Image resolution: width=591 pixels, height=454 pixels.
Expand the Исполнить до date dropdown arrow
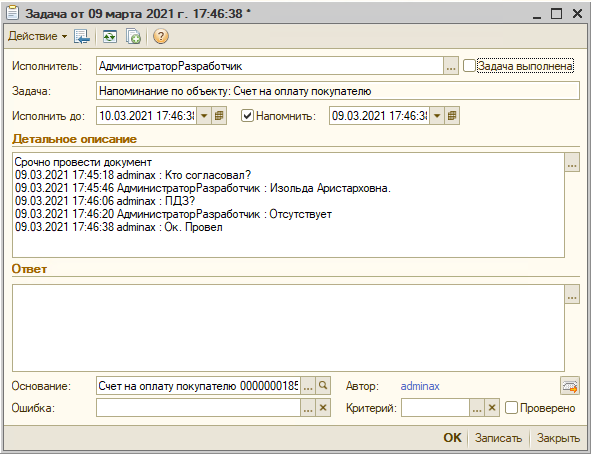(204, 116)
